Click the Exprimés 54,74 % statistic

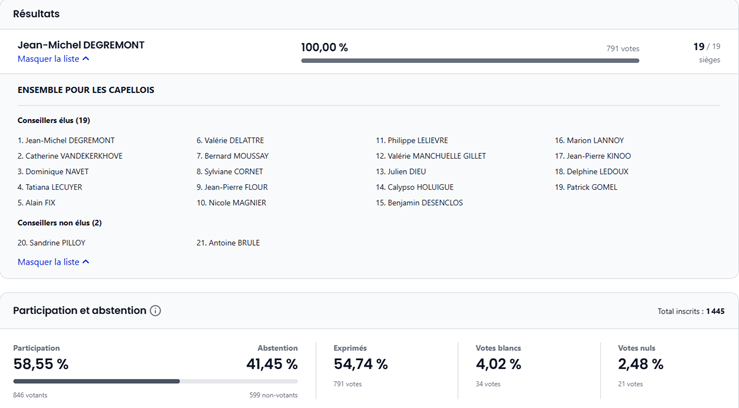pos(361,364)
